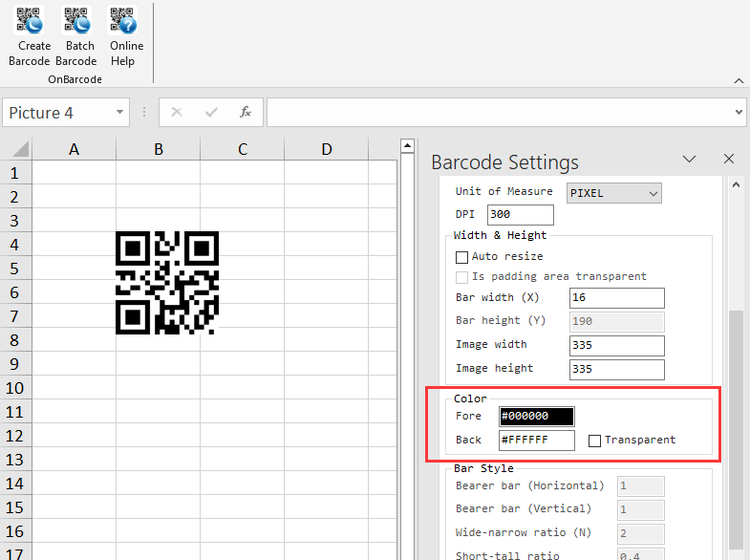Viewport: 750px width, 560px height.
Task: Click the select-all corner triangle of the sheet
Action: tap(21, 148)
